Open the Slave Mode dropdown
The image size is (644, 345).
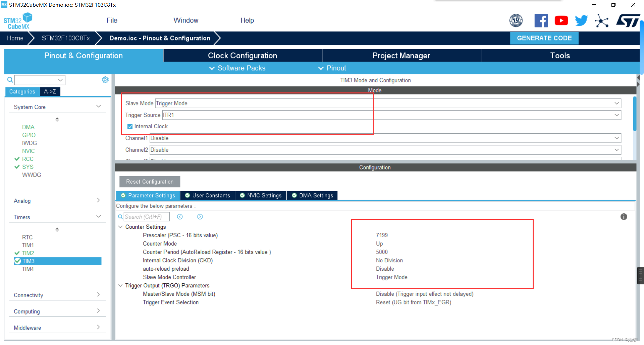click(388, 103)
